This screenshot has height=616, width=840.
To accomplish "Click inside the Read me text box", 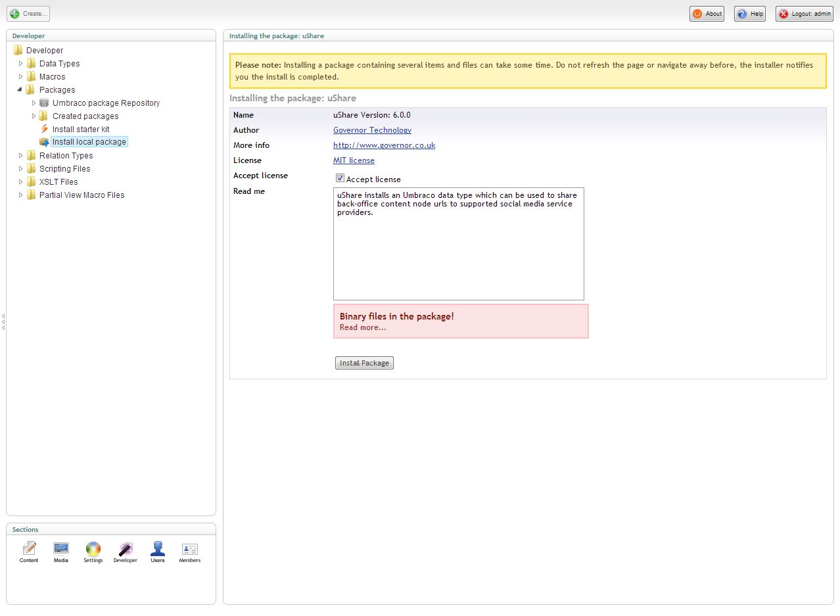I will click(x=458, y=244).
